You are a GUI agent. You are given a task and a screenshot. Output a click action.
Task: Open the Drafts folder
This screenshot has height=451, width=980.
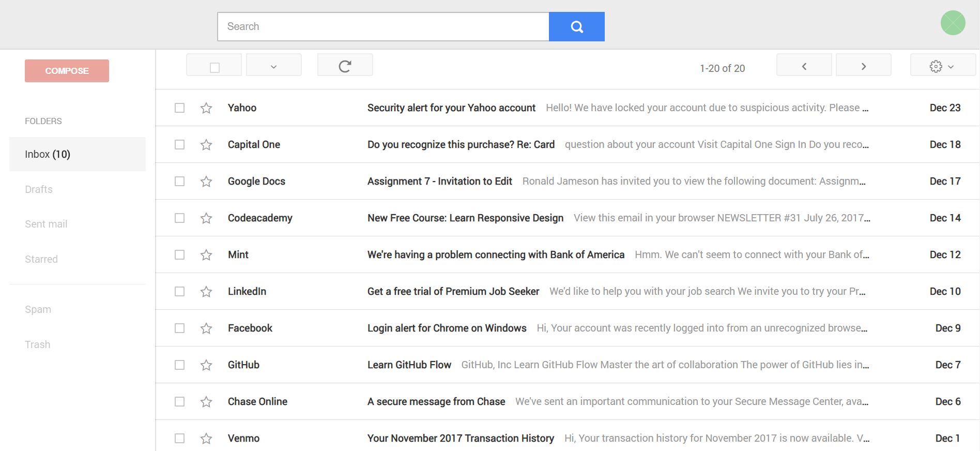pos(39,189)
